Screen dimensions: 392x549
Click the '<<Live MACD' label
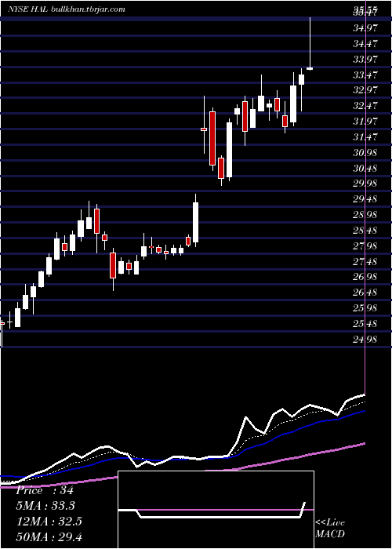(x=330, y=529)
